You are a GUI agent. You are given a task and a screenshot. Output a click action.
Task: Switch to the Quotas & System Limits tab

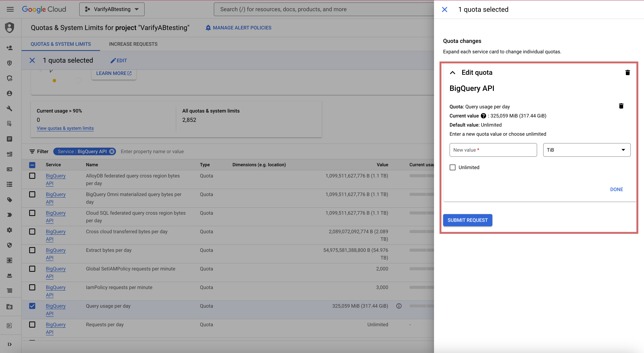pyautogui.click(x=61, y=44)
